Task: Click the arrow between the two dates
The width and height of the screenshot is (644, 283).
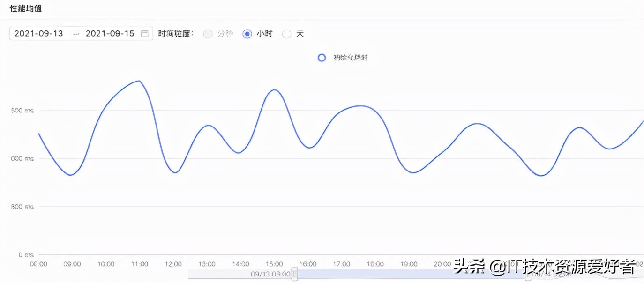Action: click(77, 33)
